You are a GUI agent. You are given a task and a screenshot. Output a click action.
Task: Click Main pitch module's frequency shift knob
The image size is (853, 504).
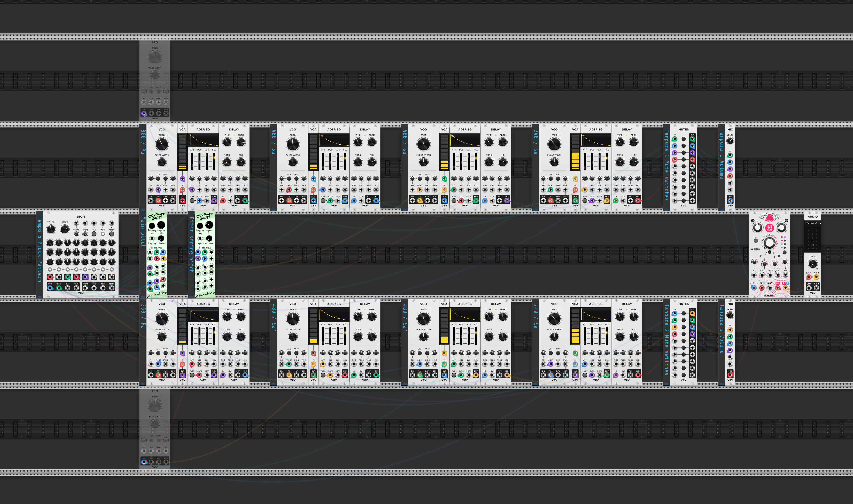161,225
